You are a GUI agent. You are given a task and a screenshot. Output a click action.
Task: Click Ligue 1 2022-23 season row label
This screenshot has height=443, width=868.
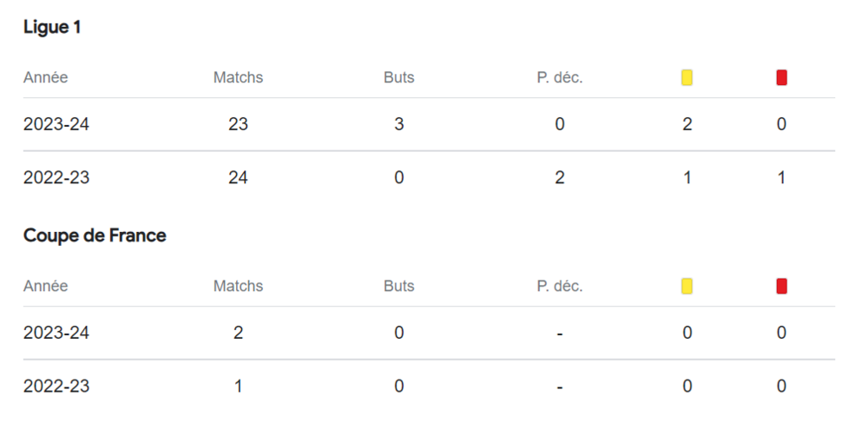click(x=56, y=178)
